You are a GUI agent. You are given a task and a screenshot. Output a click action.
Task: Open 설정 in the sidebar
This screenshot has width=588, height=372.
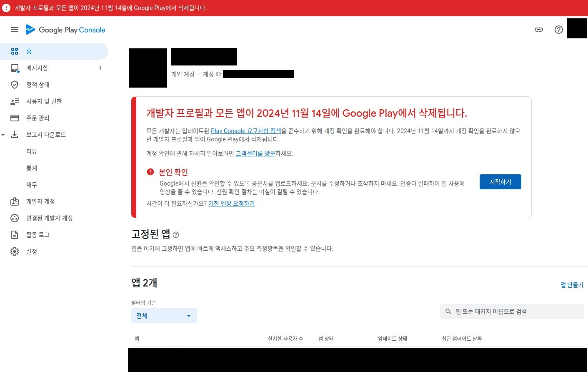point(54,251)
